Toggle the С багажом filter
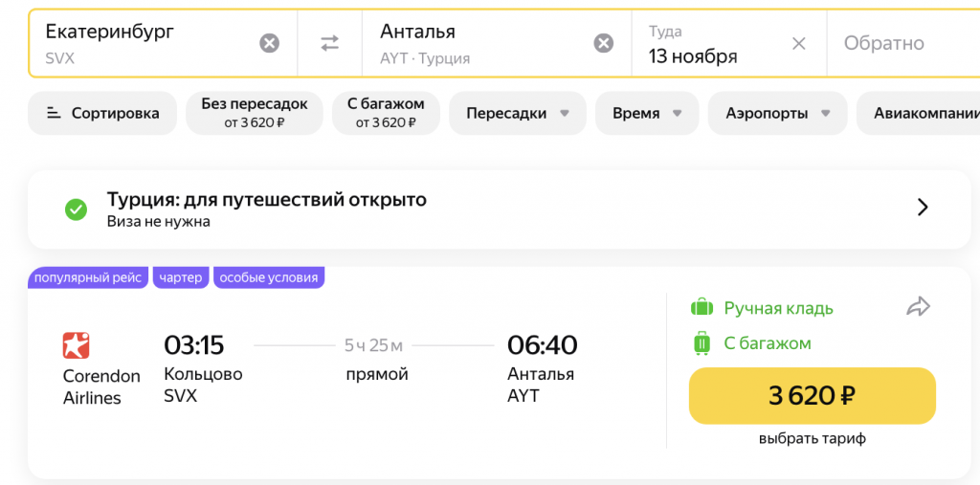980x485 pixels. [386, 113]
